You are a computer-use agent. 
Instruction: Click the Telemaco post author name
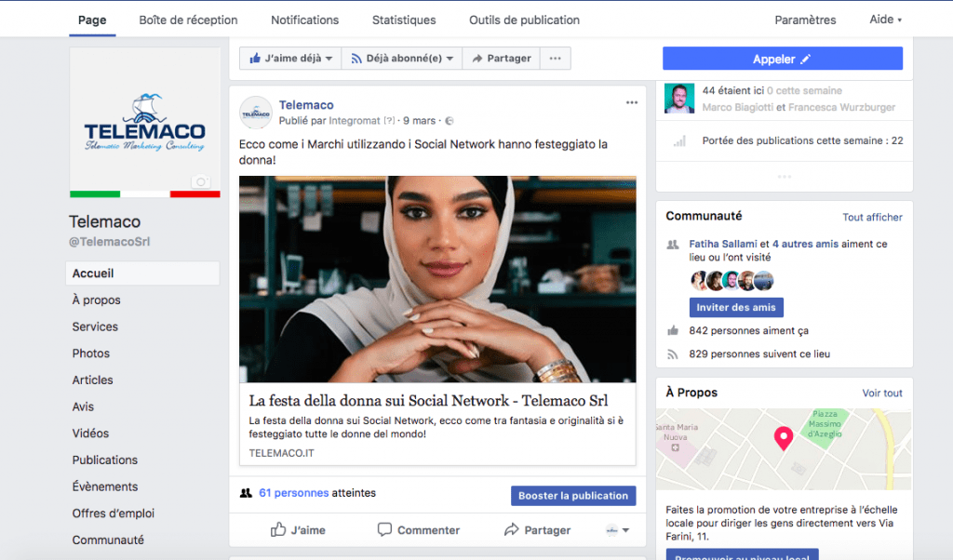(x=306, y=105)
